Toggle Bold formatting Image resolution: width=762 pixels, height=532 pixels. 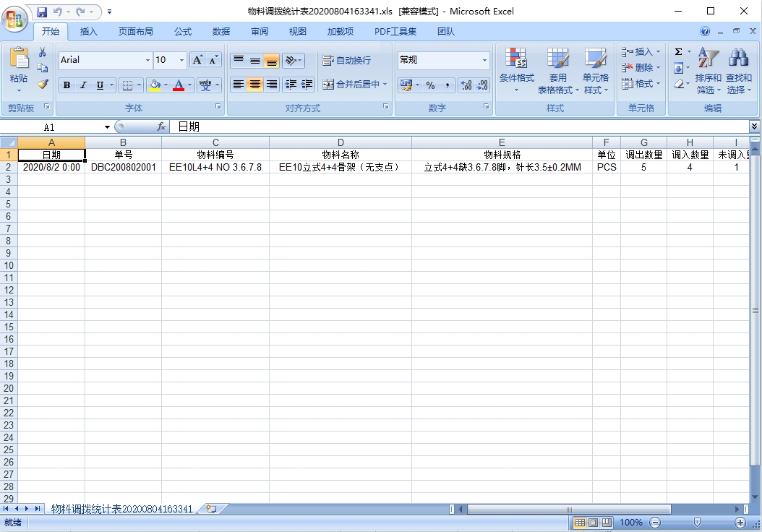(67, 85)
